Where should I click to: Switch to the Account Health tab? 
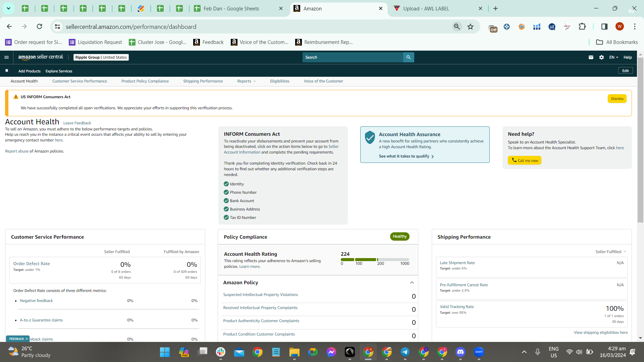coord(24,81)
